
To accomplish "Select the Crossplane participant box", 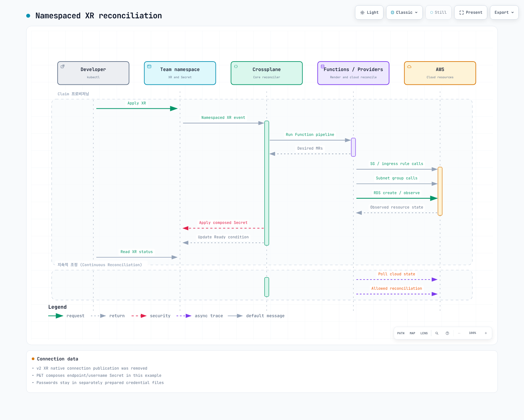I will click(x=267, y=73).
